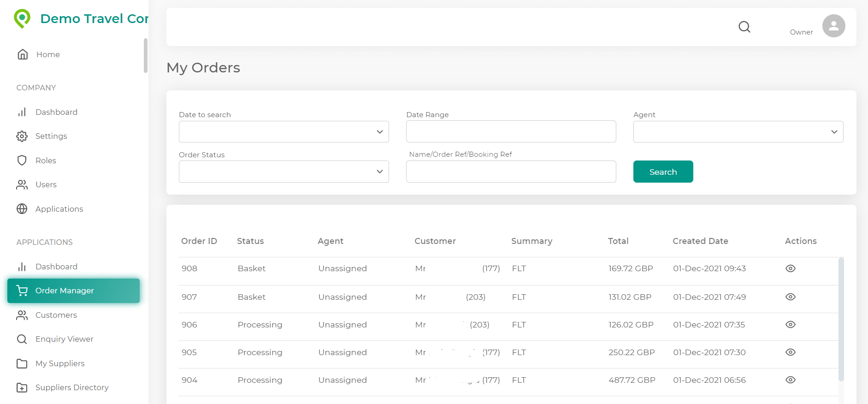Sort by Total column header
This screenshot has width=868, height=404.
pyautogui.click(x=618, y=241)
